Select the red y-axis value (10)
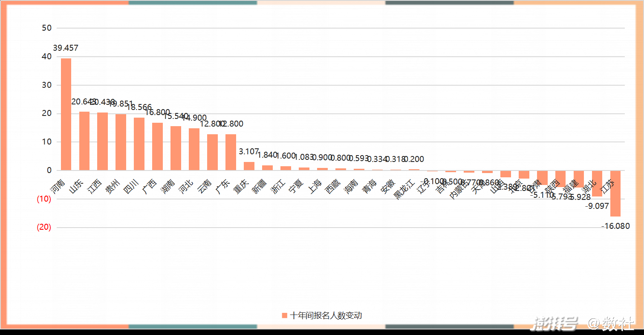644x335 pixels. pyautogui.click(x=44, y=199)
